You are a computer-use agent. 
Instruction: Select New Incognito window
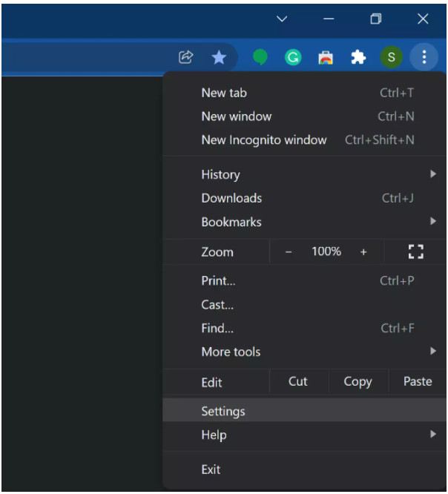tap(263, 139)
